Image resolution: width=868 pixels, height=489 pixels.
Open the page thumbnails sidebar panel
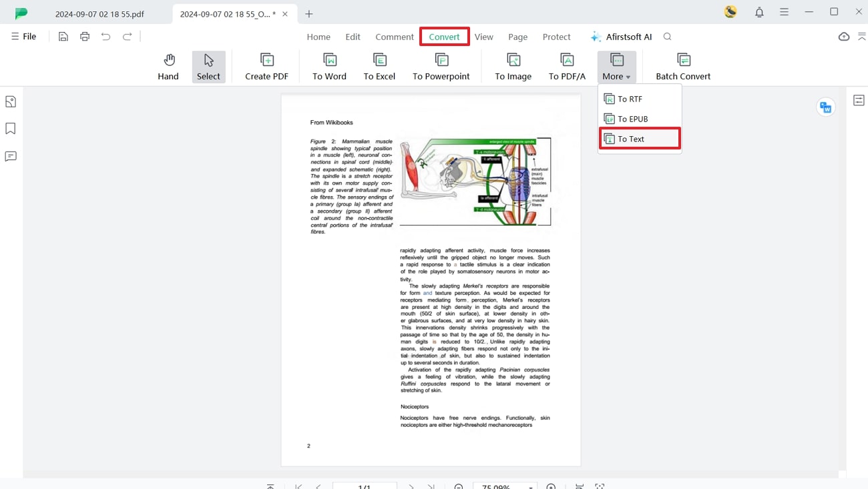[x=11, y=101]
